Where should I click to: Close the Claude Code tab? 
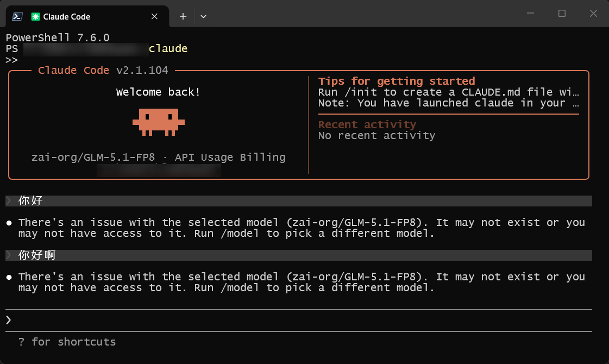154,16
